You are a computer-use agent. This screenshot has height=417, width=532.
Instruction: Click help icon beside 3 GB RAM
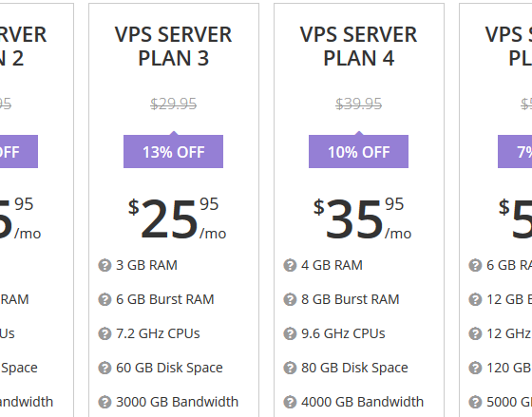click(104, 265)
